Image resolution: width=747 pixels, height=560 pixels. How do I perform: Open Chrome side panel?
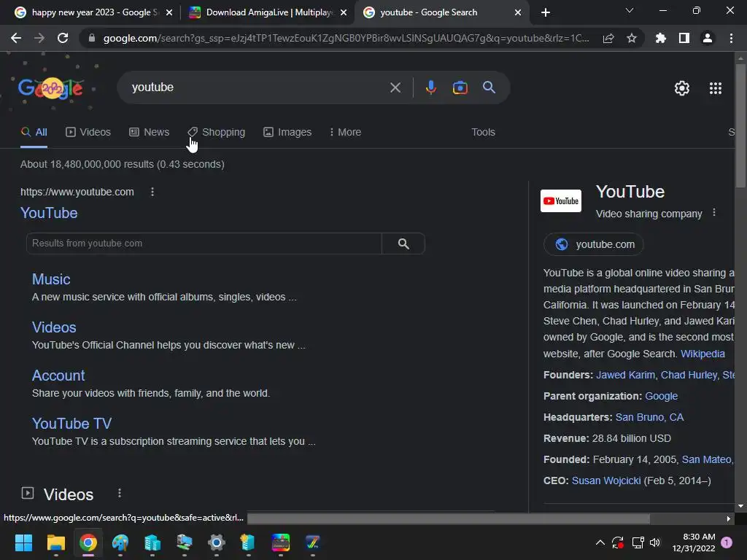point(684,38)
